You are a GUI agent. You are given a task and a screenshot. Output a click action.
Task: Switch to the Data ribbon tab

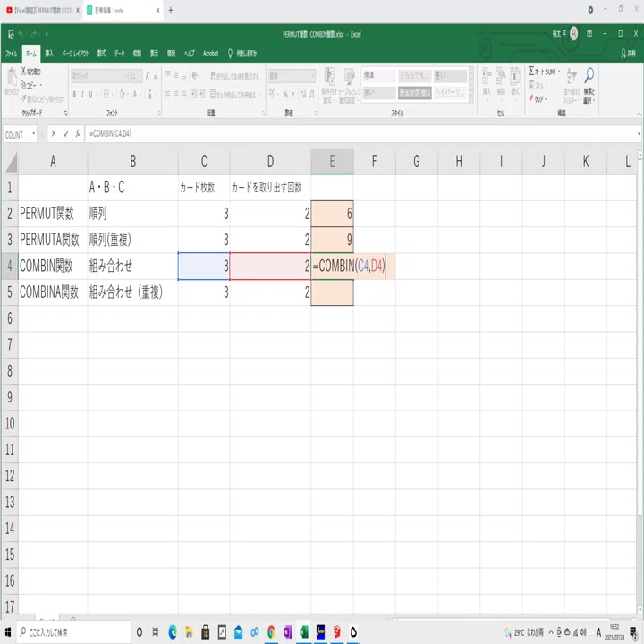pyautogui.click(x=119, y=54)
